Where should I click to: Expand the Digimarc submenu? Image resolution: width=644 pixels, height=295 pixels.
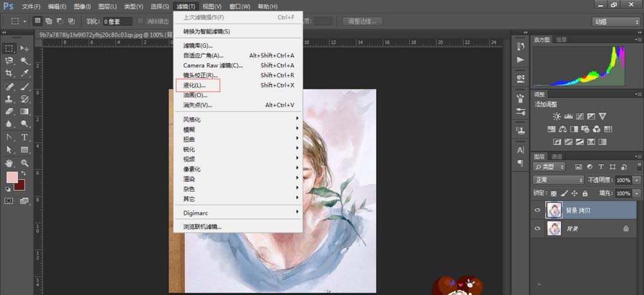tap(238, 213)
